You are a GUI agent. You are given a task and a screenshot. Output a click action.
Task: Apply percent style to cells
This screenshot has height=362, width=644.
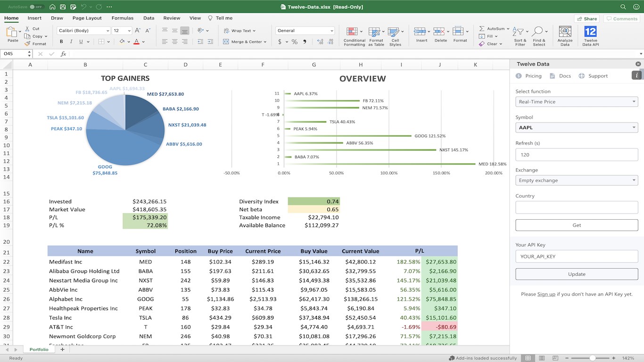tap(295, 41)
